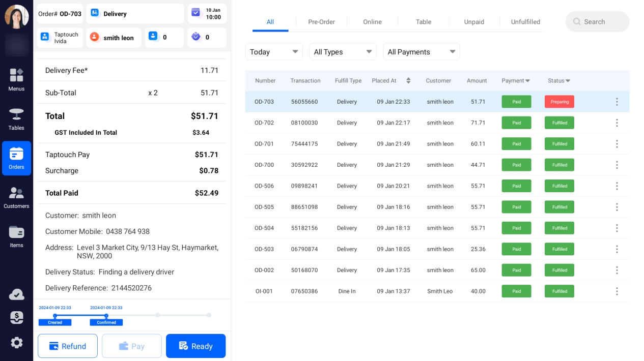
Task: Open the settings gear icon
Action: click(16, 343)
